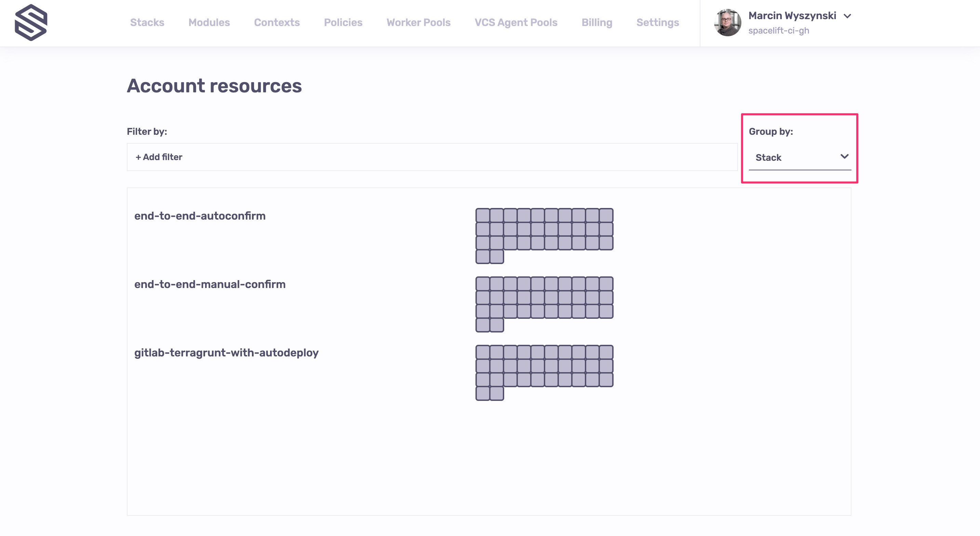Open account Settings

pos(657,23)
